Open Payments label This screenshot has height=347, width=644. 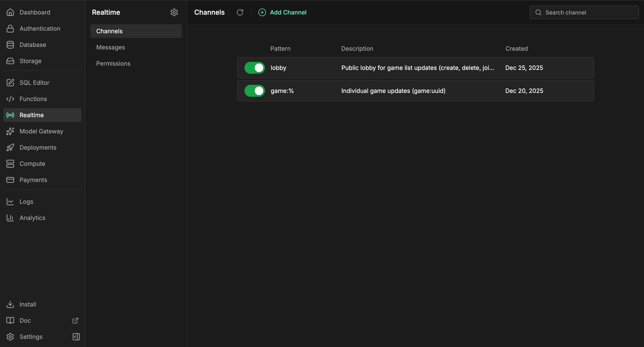click(33, 180)
